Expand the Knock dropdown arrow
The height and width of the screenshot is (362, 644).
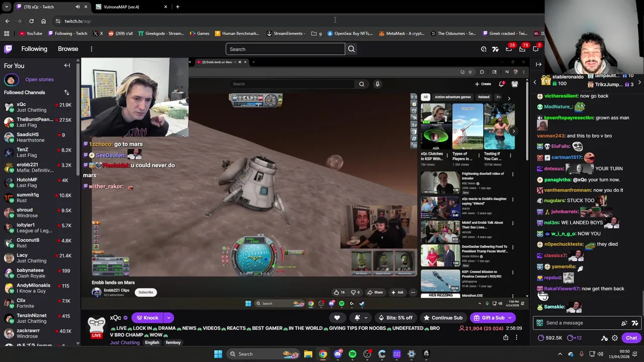[x=169, y=318]
